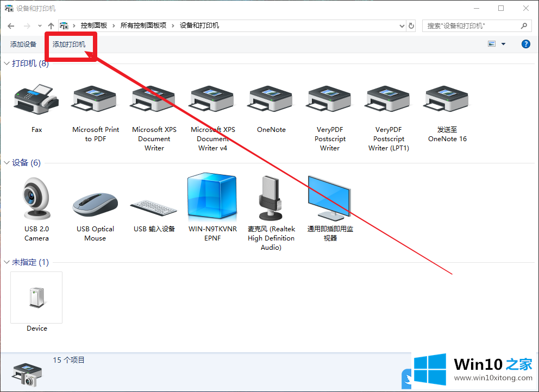Go back with the back arrow
This screenshot has height=392, width=539.
(x=11, y=26)
